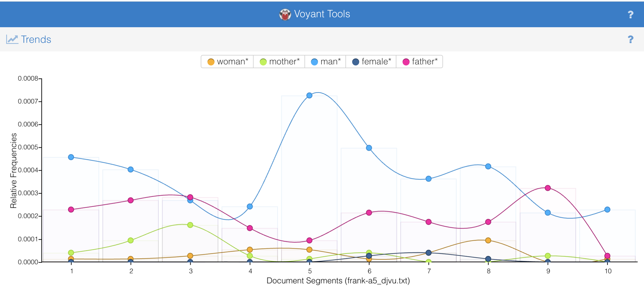Click the green mother* legend dot

pyautogui.click(x=263, y=61)
